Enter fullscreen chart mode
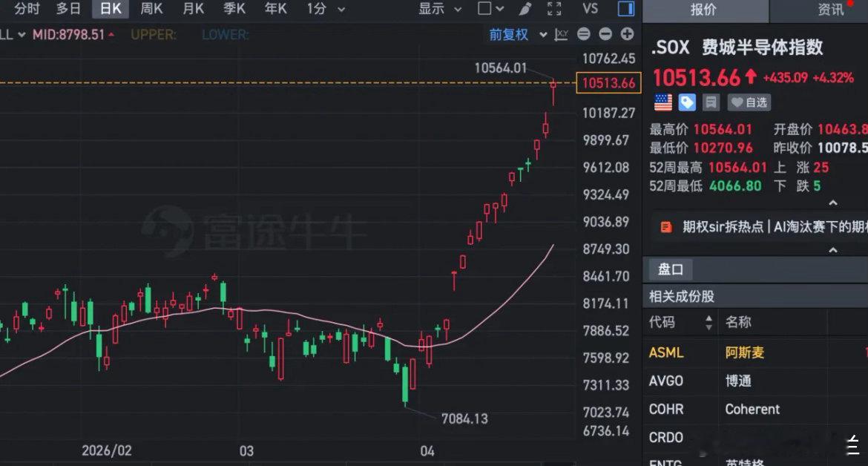The height and width of the screenshot is (466, 868). (x=554, y=9)
